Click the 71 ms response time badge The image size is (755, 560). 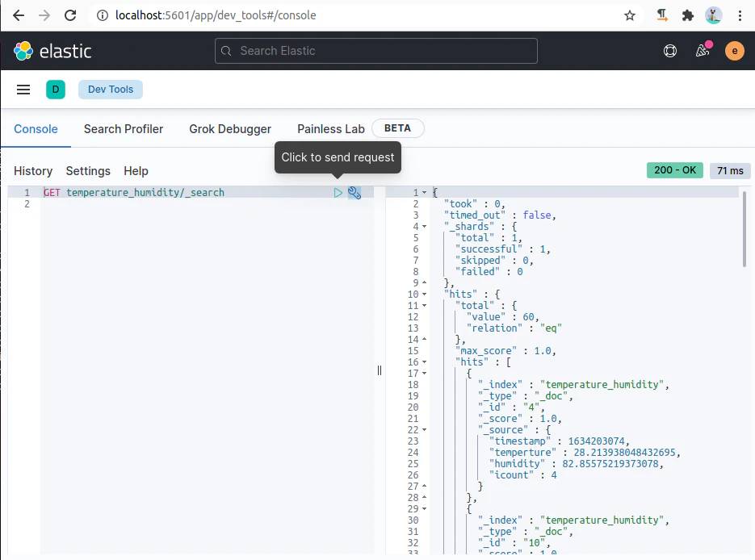[x=730, y=171]
